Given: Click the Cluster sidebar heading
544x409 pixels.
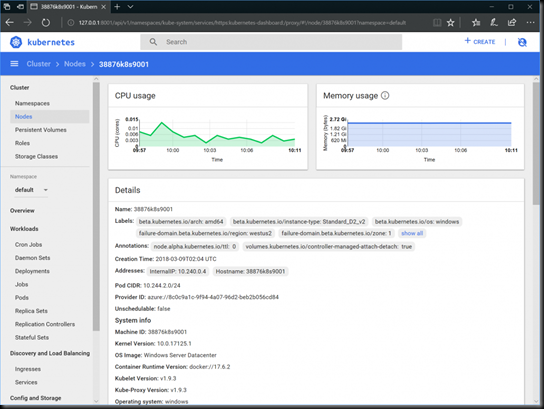Looking at the screenshot, I should (x=19, y=87).
